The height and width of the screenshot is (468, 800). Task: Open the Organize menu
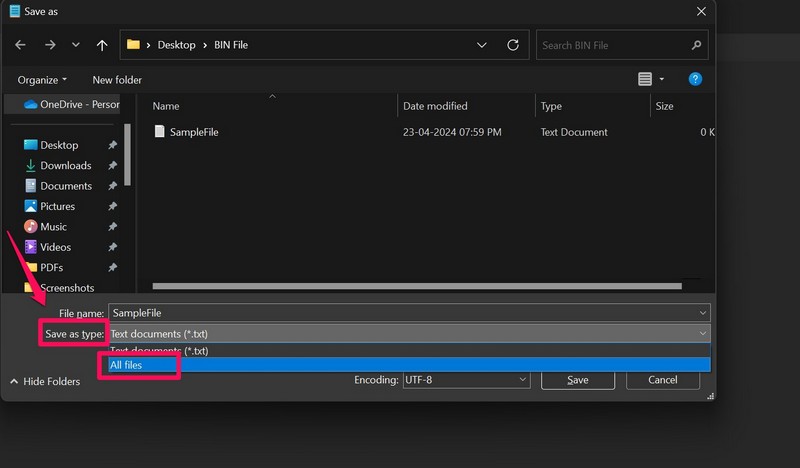[42, 79]
